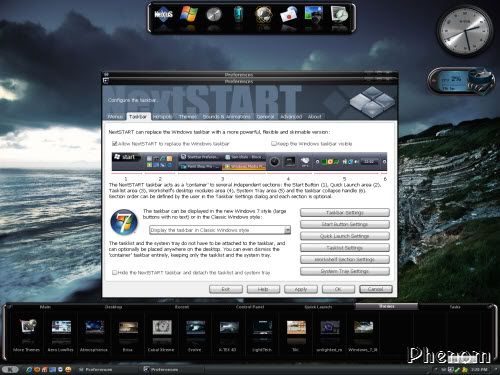Click the first Preferences task on the taskbar
Screen dimensions: 500x375
107,369
